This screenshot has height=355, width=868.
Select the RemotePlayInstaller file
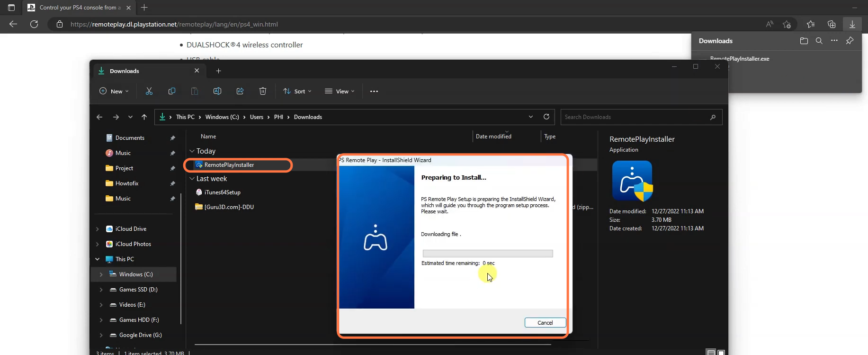(x=229, y=165)
